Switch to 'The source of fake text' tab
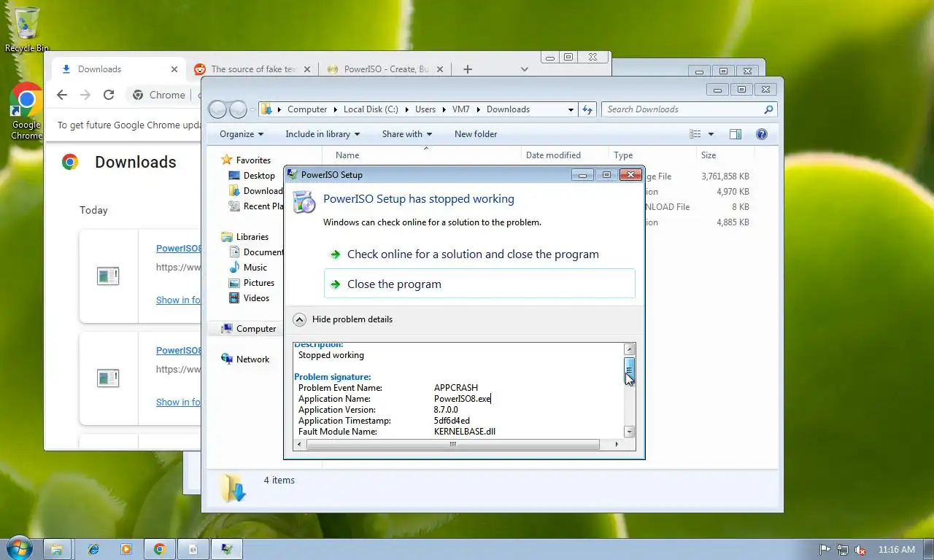 pyautogui.click(x=253, y=69)
